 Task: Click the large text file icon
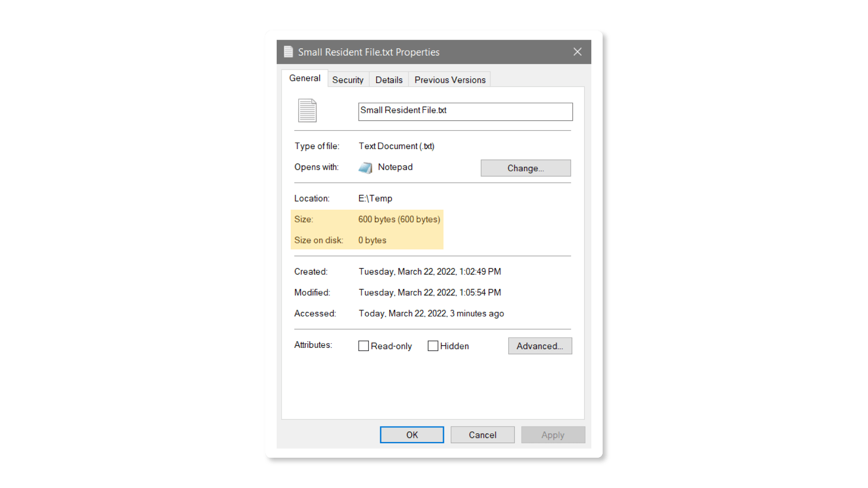pyautogui.click(x=307, y=111)
